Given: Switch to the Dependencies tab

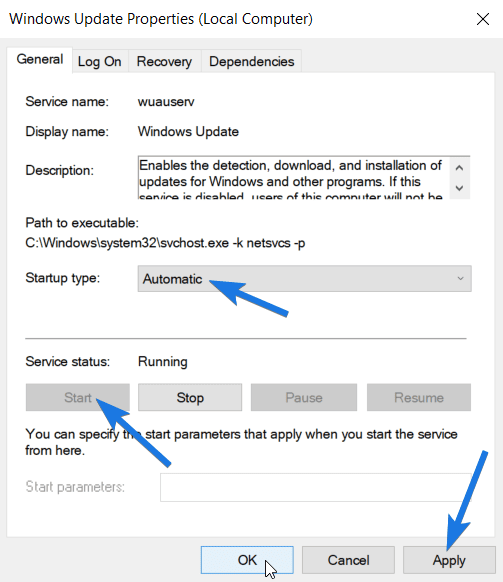Looking at the screenshot, I should point(252,62).
